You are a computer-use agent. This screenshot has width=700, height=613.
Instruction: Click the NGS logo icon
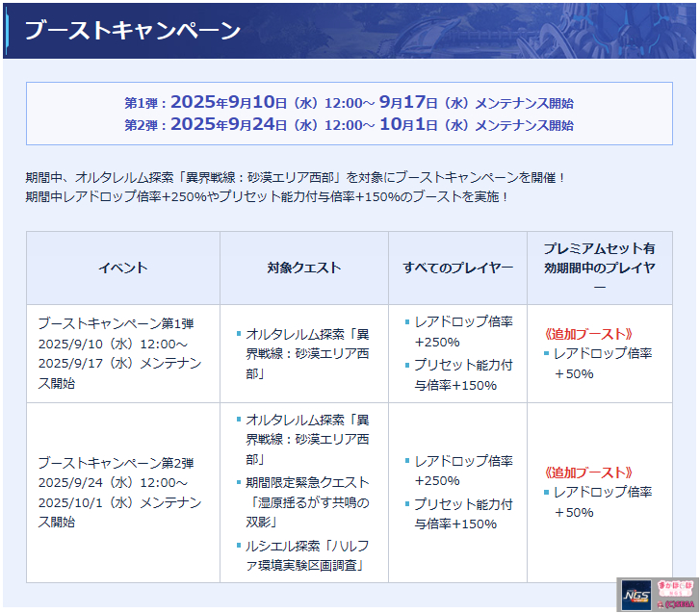636,595
